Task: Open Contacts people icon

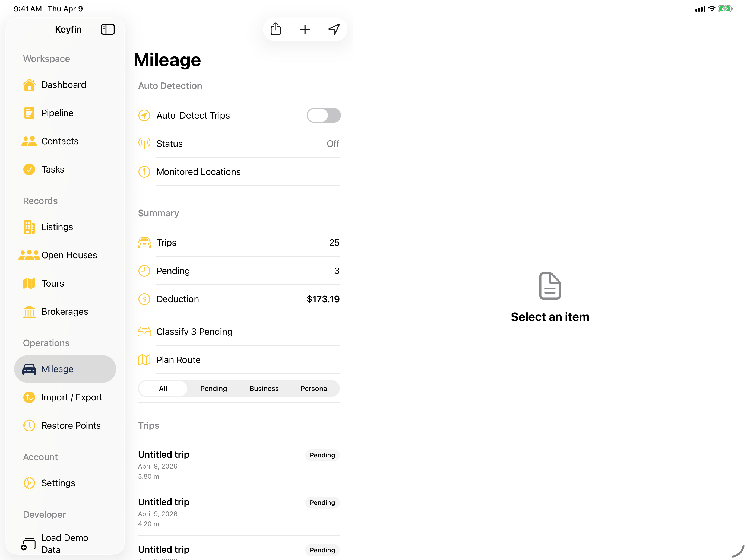Action: coord(29,141)
